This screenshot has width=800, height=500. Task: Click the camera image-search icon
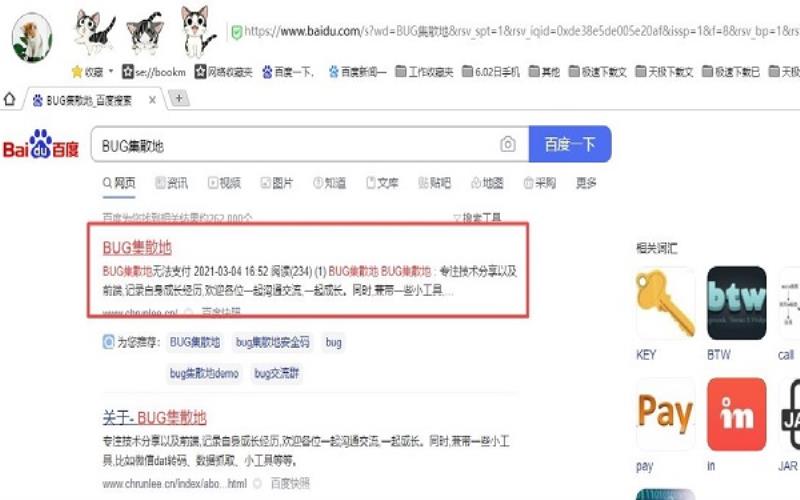coord(507,144)
